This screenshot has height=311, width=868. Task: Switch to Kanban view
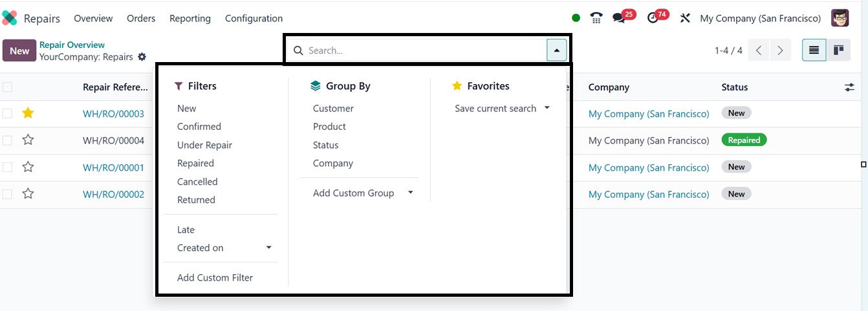[x=838, y=50]
